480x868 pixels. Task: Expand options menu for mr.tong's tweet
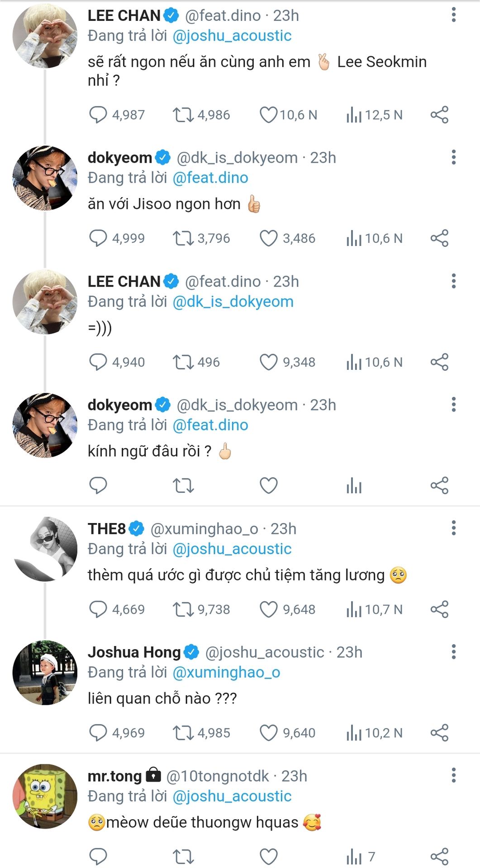click(453, 775)
